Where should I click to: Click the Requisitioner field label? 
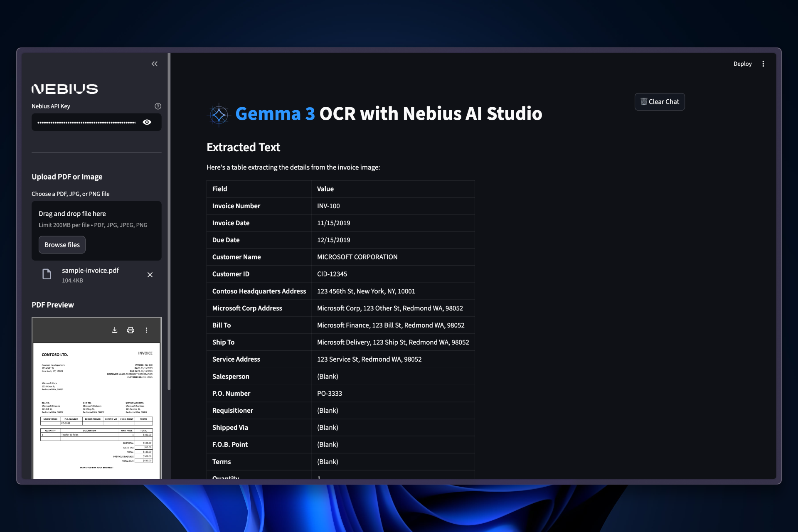tap(232, 410)
